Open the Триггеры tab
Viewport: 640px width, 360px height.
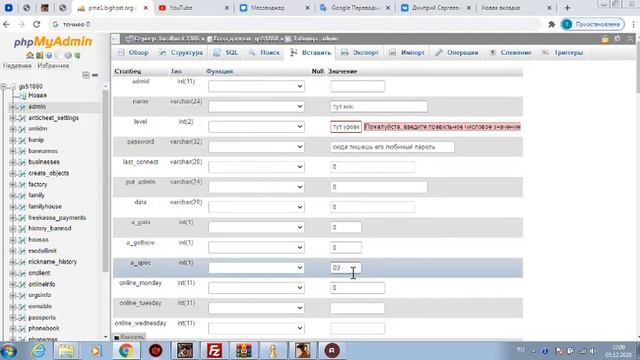tap(562, 53)
